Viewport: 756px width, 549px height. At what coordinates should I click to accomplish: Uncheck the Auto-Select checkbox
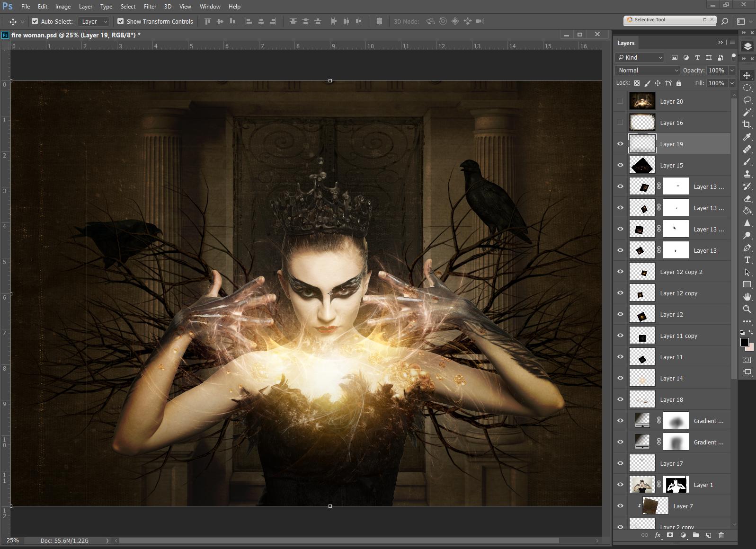click(x=35, y=21)
